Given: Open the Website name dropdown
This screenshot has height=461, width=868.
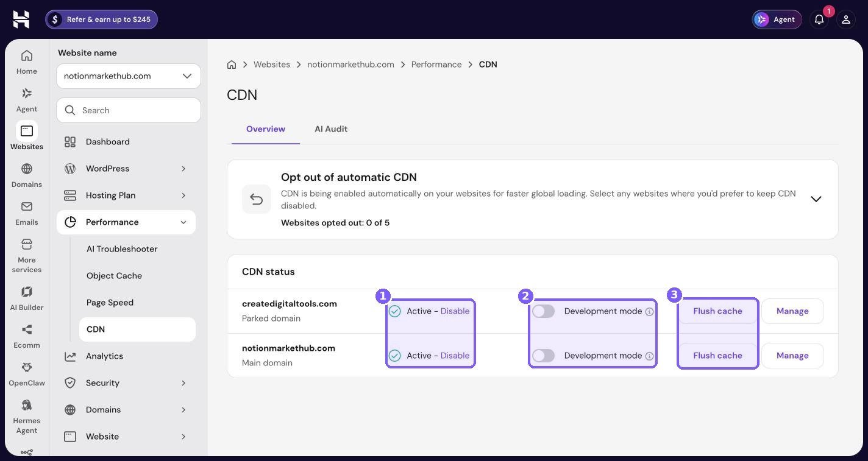Looking at the screenshot, I should [129, 76].
